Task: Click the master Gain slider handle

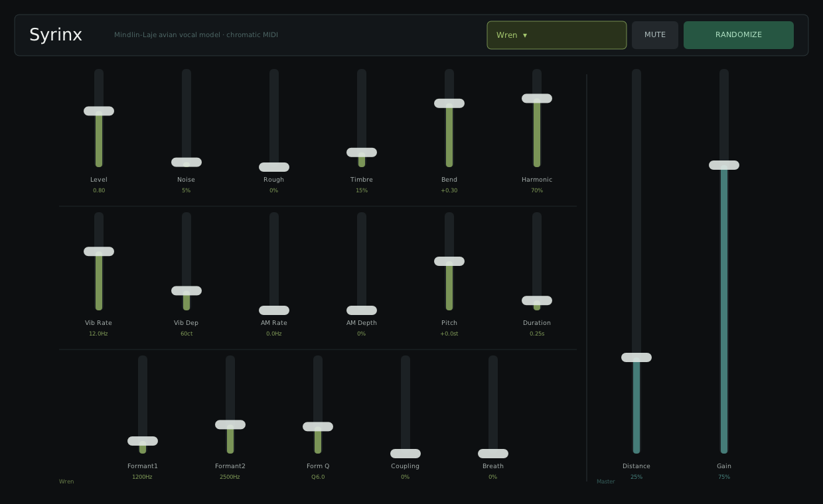Action: point(724,165)
